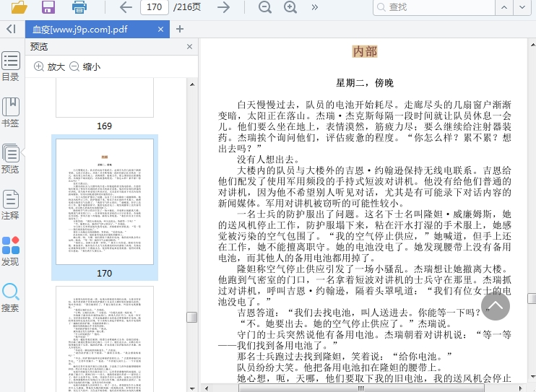Click the open file folder icon

click(x=19, y=7)
